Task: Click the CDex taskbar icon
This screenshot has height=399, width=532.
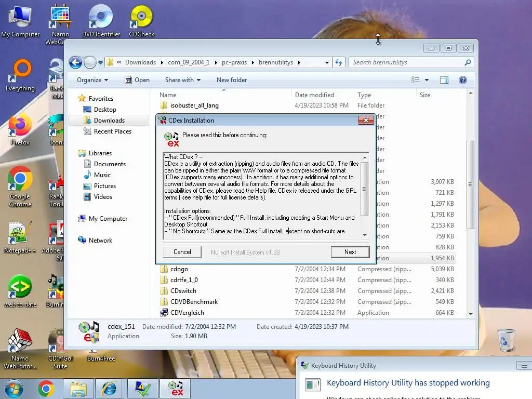Action: tap(176, 389)
